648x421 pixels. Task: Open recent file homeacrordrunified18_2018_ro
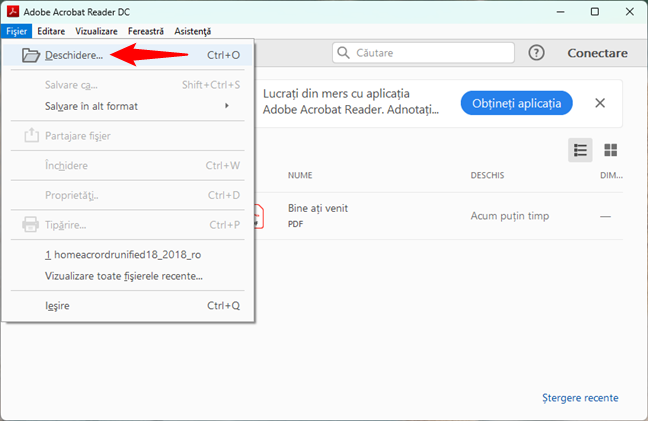(127, 255)
